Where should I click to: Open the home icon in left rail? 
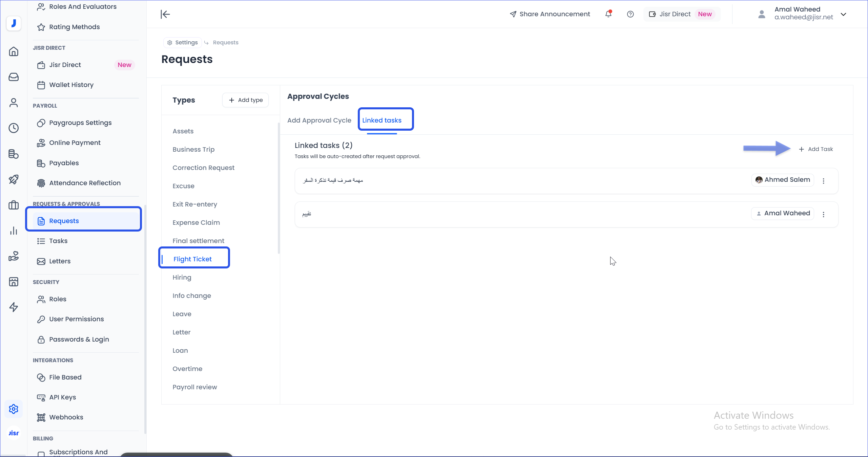(x=14, y=51)
